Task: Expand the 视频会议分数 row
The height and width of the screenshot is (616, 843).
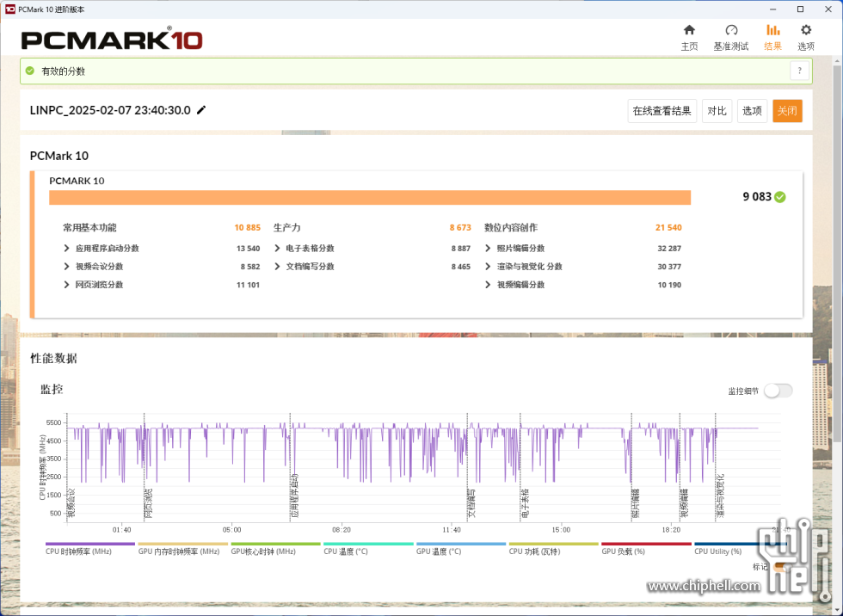Action: 66,267
